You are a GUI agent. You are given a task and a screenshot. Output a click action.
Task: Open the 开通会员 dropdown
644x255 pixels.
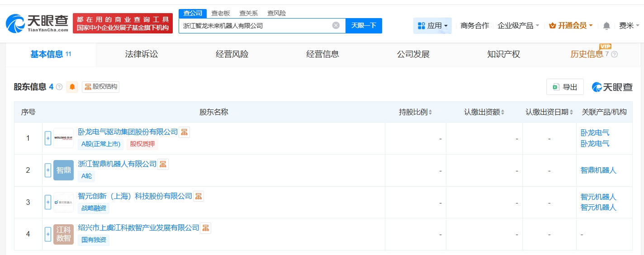pos(571,26)
